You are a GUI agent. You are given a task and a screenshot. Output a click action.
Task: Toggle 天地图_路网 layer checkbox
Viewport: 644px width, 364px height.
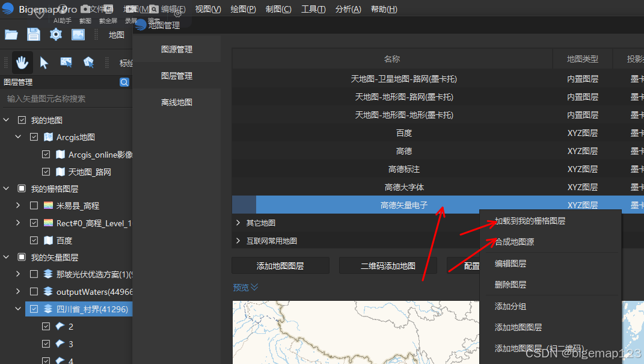tap(46, 171)
